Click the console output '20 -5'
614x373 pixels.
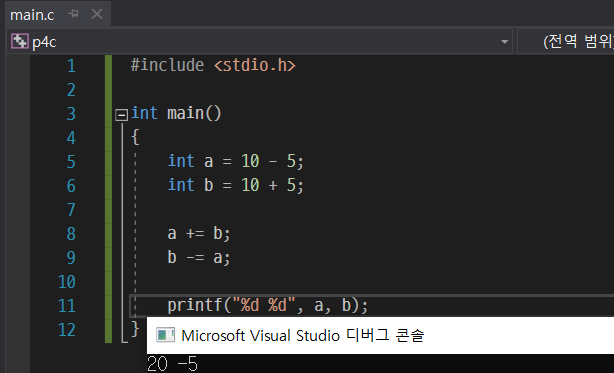(172, 364)
